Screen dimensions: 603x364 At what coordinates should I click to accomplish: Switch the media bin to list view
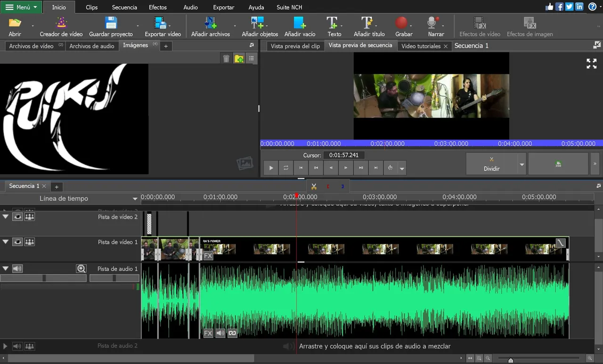[252, 58]
